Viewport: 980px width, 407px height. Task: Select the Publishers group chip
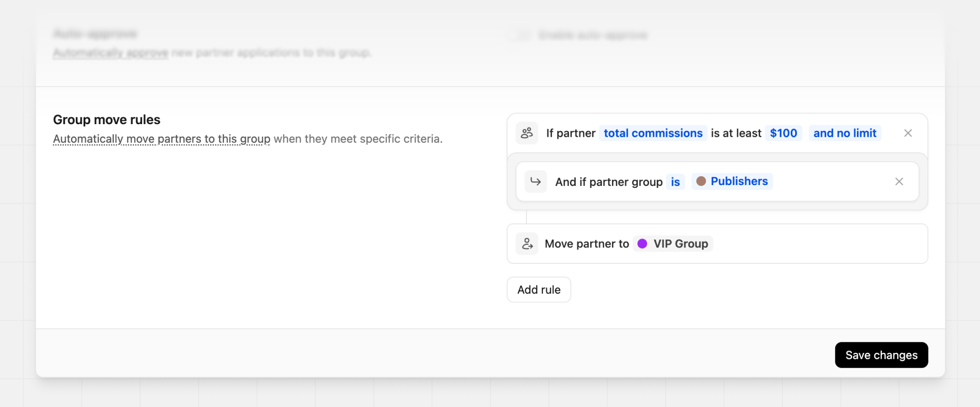click(732, 181)
